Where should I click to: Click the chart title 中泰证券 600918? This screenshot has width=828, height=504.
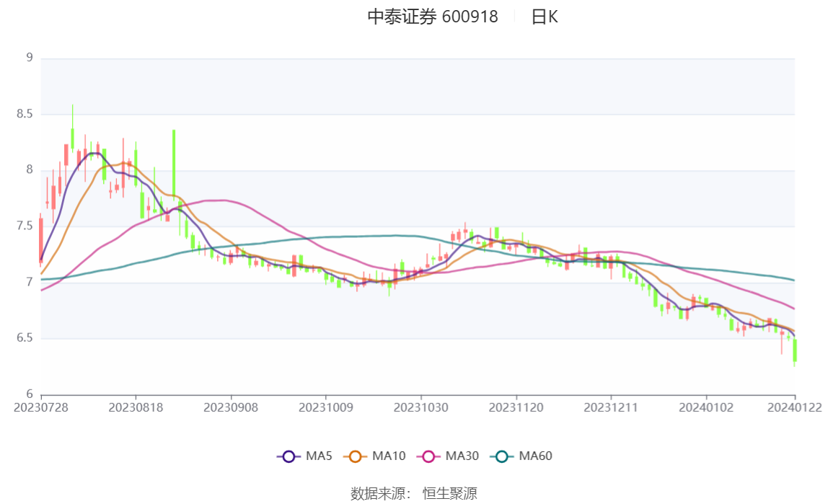pyautogui.click(x=433, y=17)
